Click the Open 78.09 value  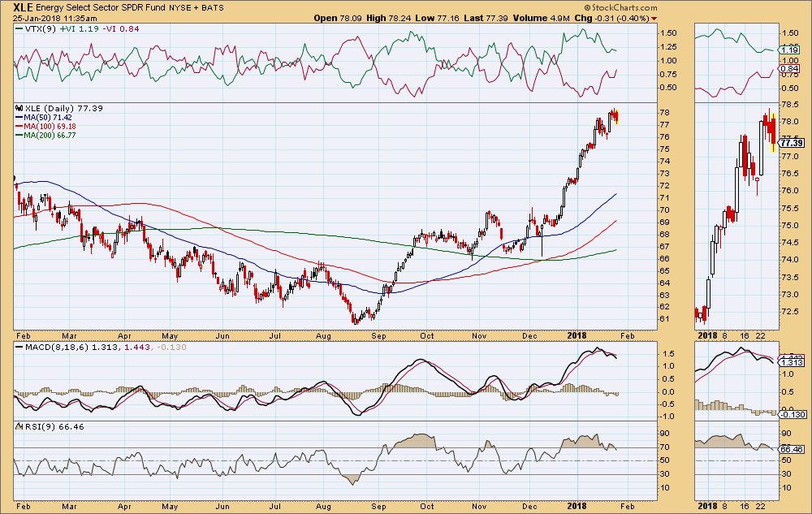click(x=338, y=18)
